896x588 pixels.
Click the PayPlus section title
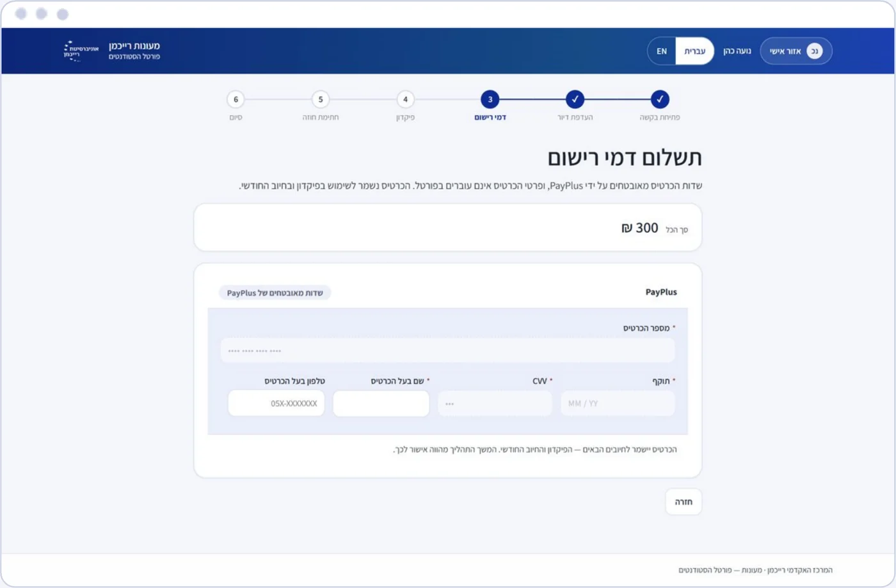661,292
